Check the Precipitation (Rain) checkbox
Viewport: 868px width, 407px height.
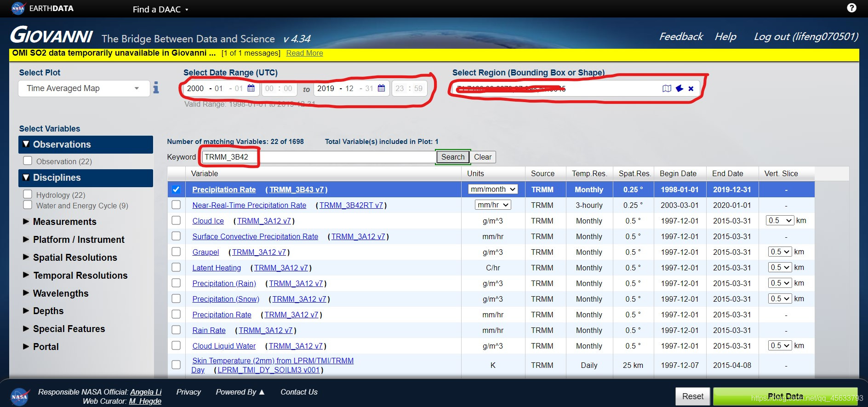[x=176, y=283]
